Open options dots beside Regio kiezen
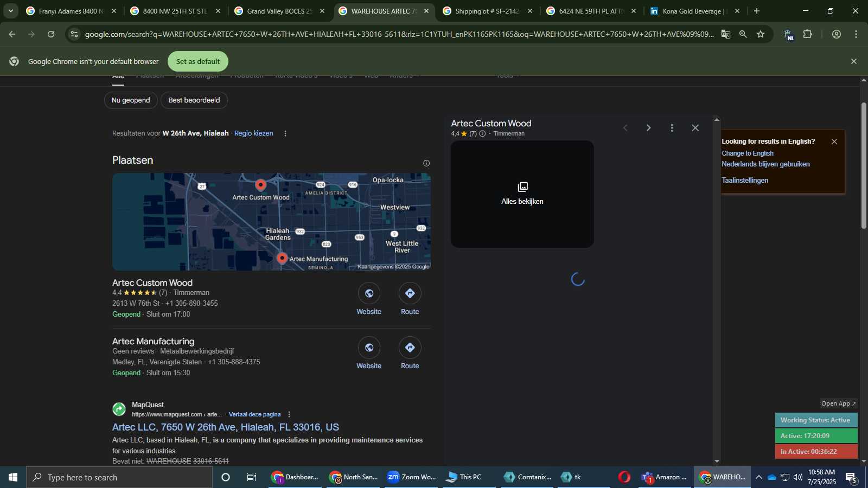 pyautogui.click(x=285, y=133)
